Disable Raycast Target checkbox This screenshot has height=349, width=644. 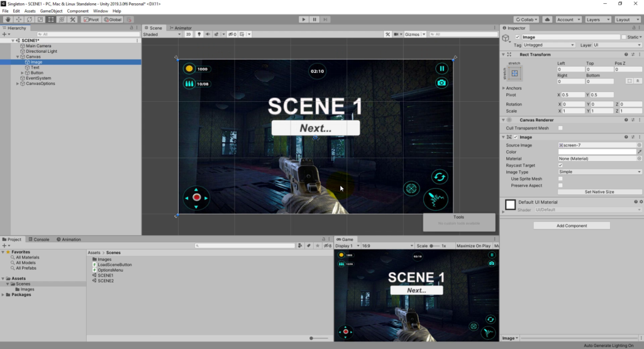click(x=560, y=165)
